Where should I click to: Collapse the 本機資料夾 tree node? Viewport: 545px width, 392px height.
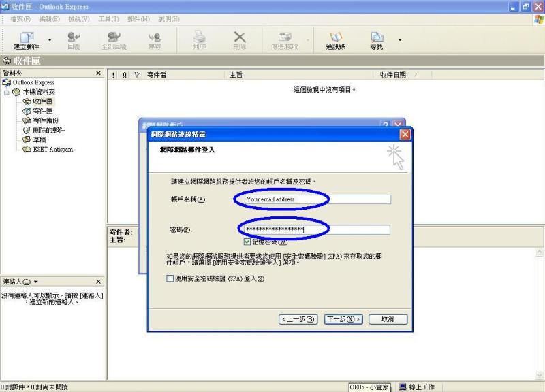(7, 92)
